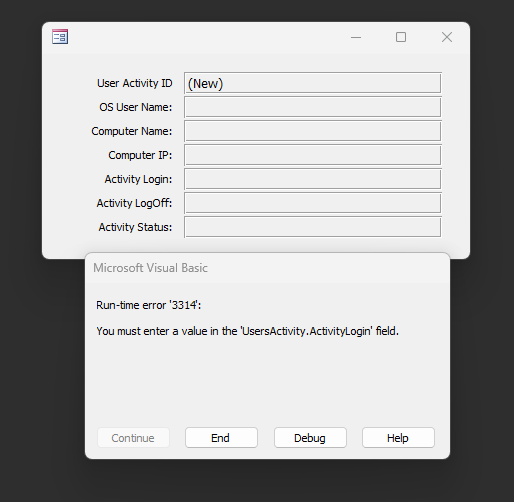514x502 pixels.
Task: Maximize the user activity form window
Action: tap(401, 37)
